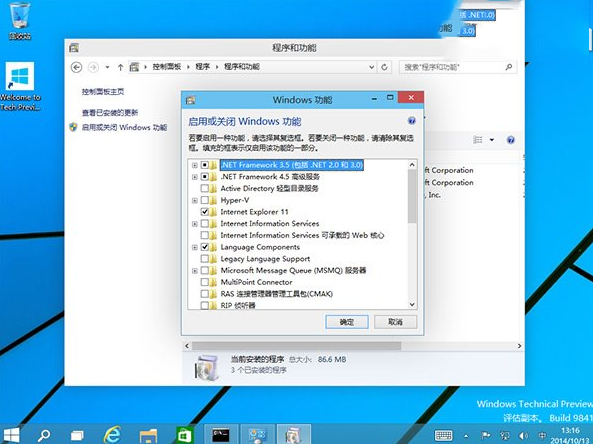Expand the Language Components node
Viewport: 593px width, 444px height.
(194, 247)
